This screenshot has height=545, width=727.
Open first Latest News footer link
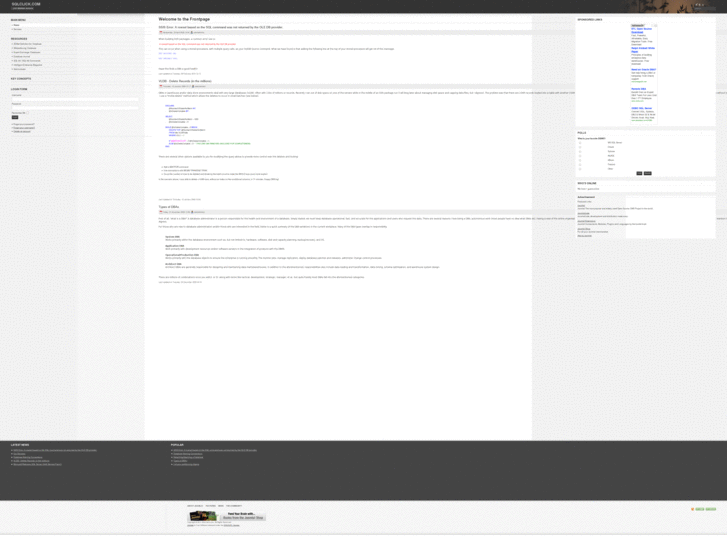pyautogui.click(x=55, y=450)
